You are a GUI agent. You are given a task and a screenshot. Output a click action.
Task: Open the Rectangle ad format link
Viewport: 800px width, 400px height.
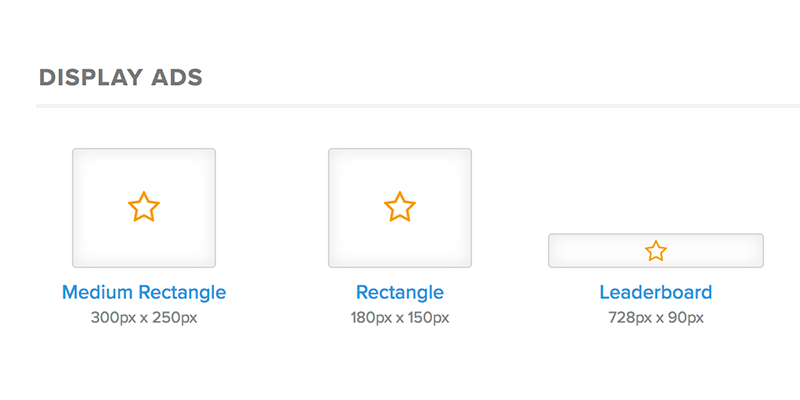(x=400, y=293)
